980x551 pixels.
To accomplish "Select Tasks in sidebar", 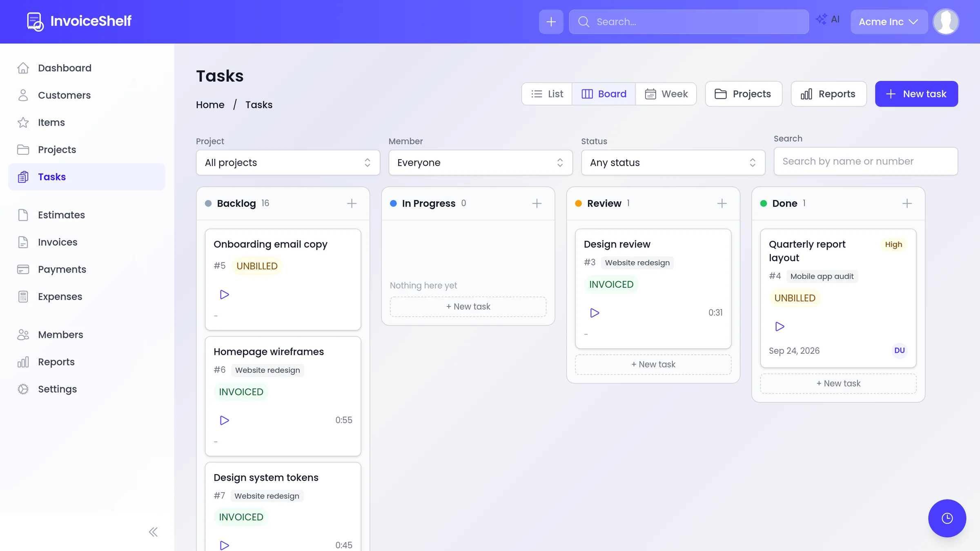I will coord(87,177).
